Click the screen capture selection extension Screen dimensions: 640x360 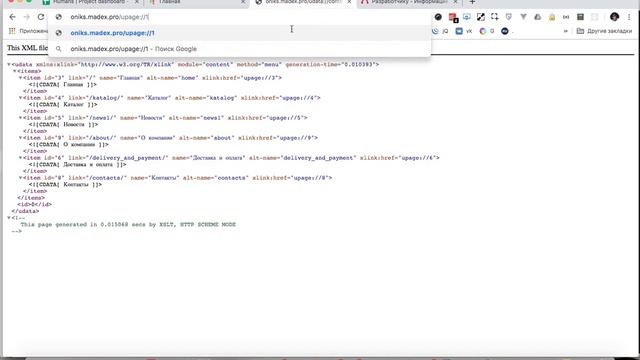point(495,17)
